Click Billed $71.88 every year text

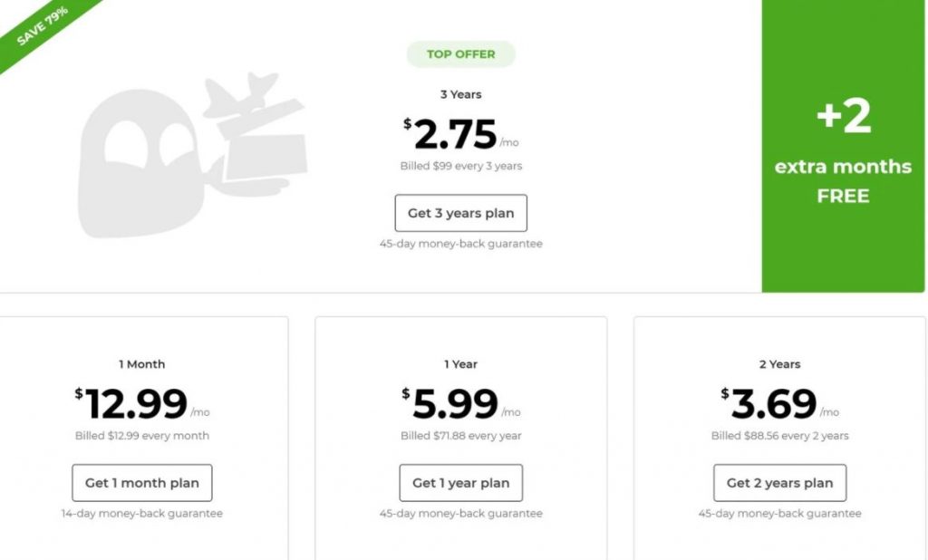click(460, 436)
